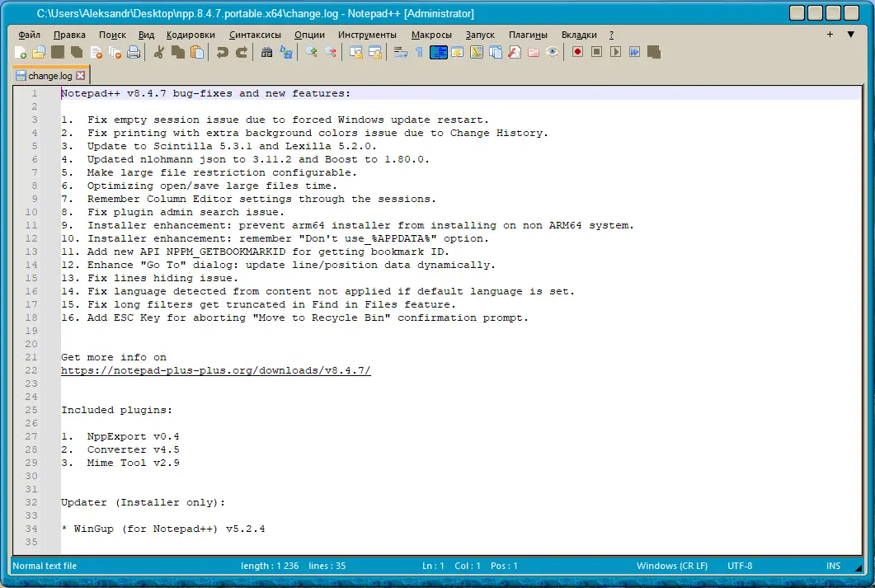Viewport: 875px width, 588px height.
Task: Start macro recording with red dot
Action: [x=577, y=53]
